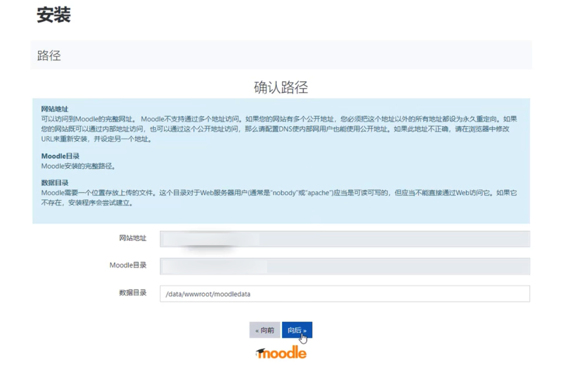Click the bold 网站地址 help heading
This screenshot has height=392, width=565.
tap(55, 109)
